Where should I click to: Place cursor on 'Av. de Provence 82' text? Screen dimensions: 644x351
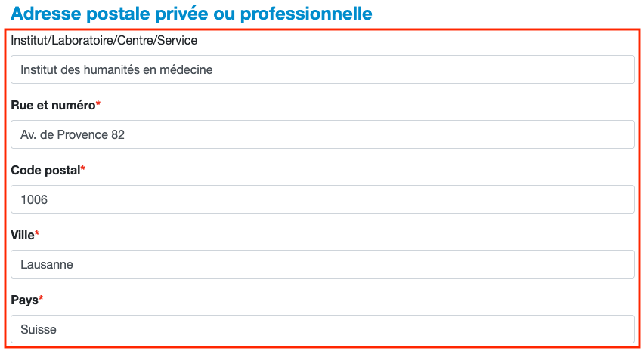coord(73,134)
